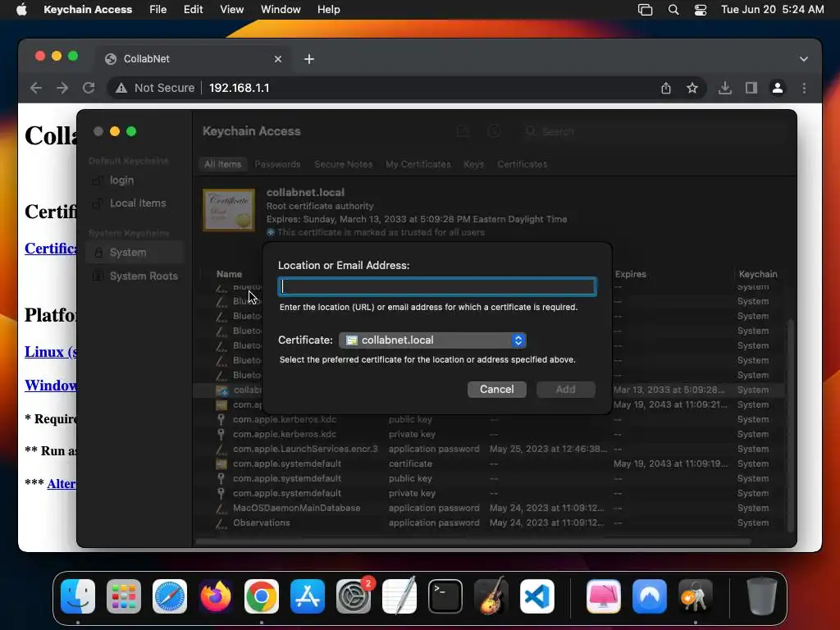
Task: Open the Window menu
Action: pyautogui.click(x=281, y=10)
